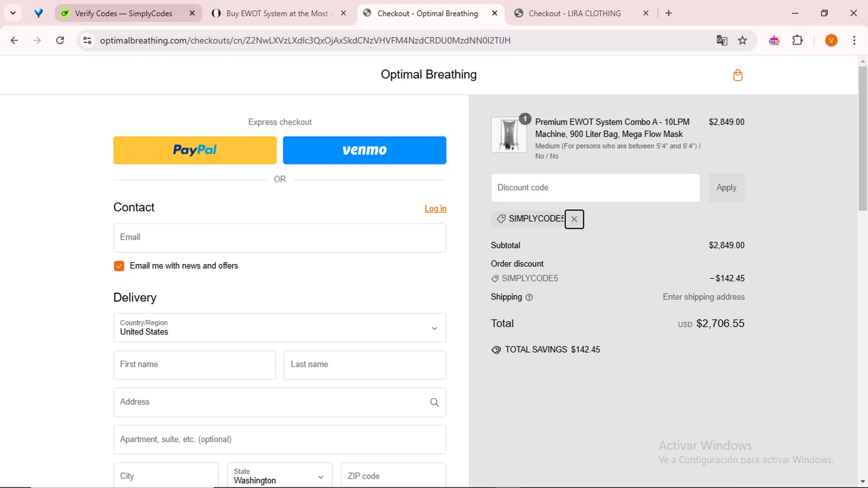Expand the Country/Region dropdown
Viewport: 868px width, 488px height.
tap(279, 328)
